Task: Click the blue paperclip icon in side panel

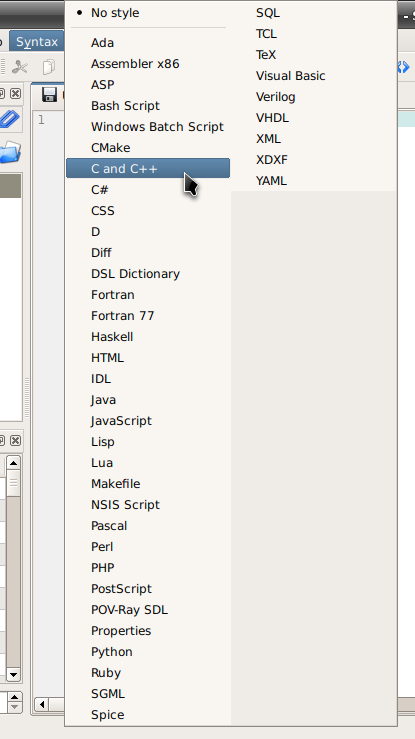Action: pos(9,119)
